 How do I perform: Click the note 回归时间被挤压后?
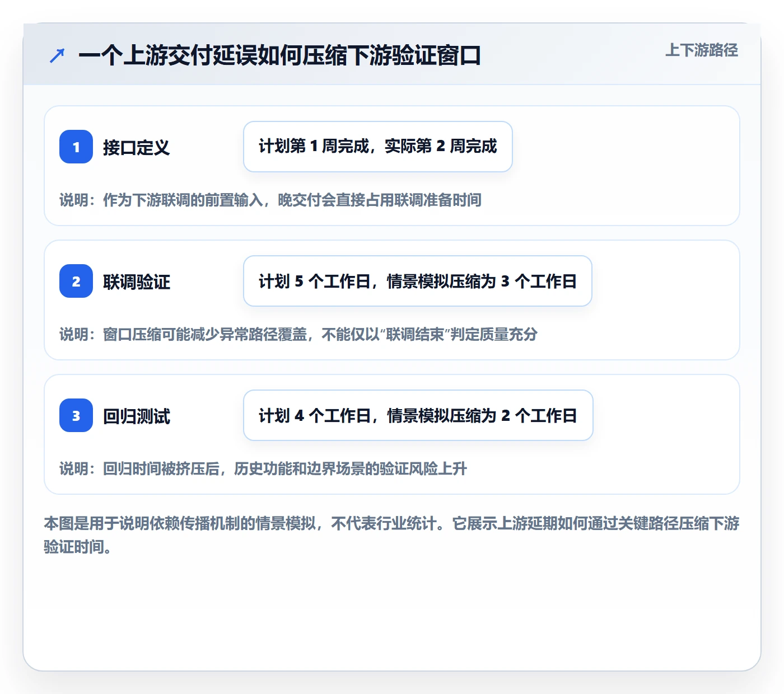click(263, 469)
